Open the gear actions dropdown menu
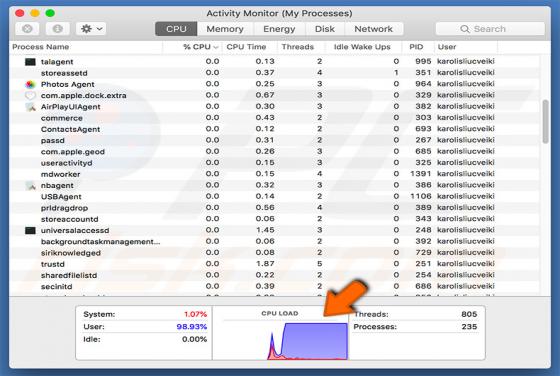 [91, 29]
